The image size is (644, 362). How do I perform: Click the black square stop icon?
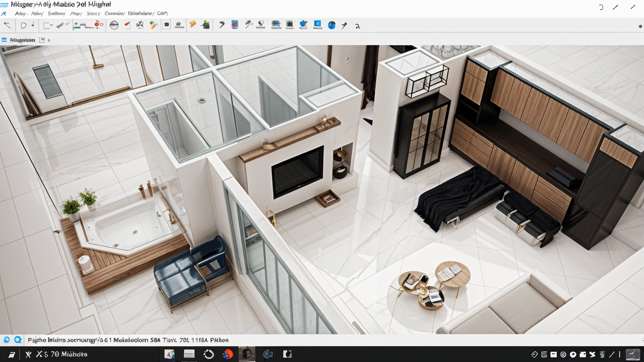(166, 25)
